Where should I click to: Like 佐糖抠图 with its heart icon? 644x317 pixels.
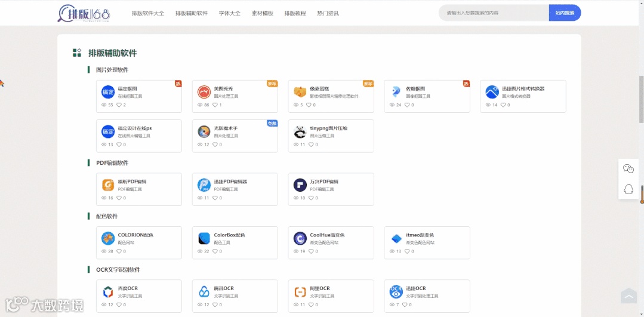pos(407,105)
